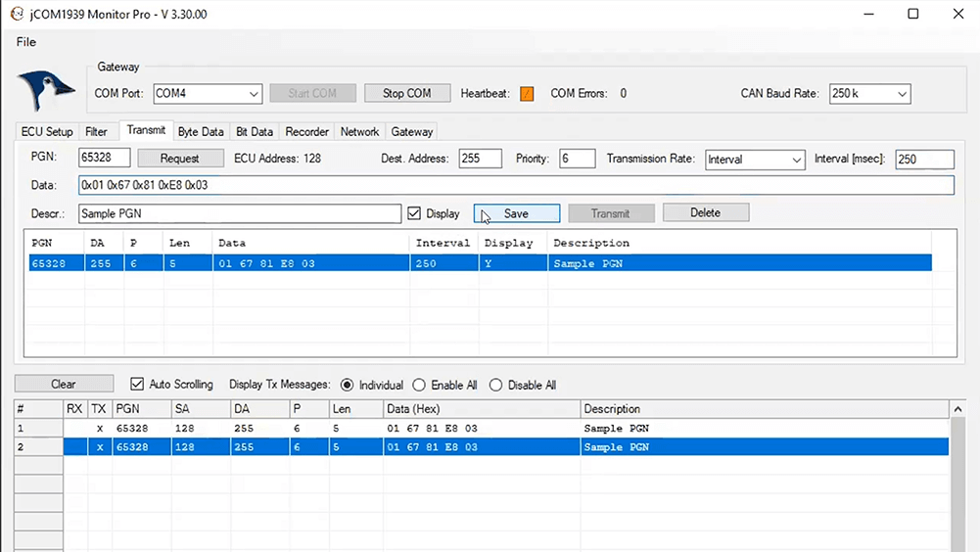Click the Request button
Image resolution: width=980 pixels, height=552 pixels.
[x=180, y=159]
